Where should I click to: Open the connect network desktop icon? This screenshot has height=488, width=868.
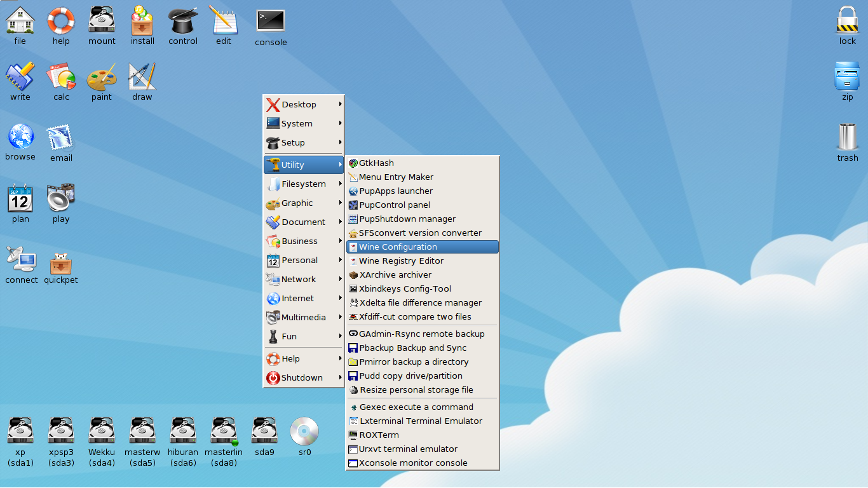20,259
